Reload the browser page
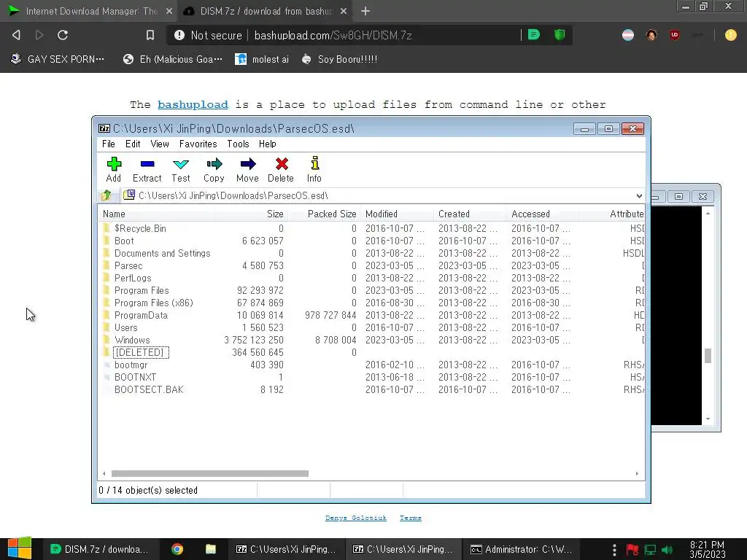This screenshot has width=747, height=560. 63,35
